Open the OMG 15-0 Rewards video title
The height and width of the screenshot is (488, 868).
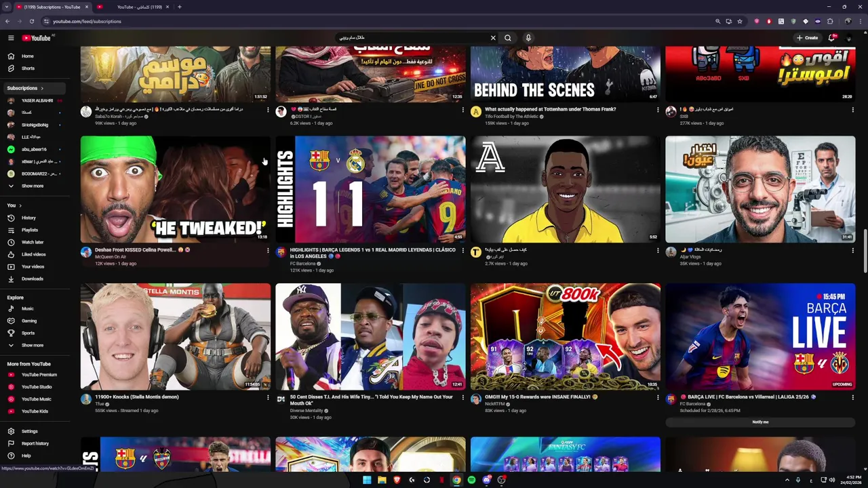pyautogui.click(x=541, y=397)
